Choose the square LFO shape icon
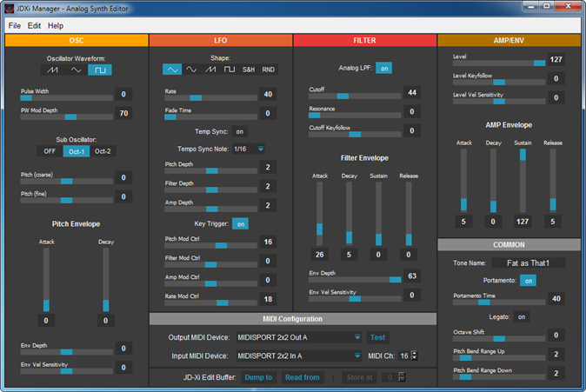586x392 pixels. click(230, 70)
